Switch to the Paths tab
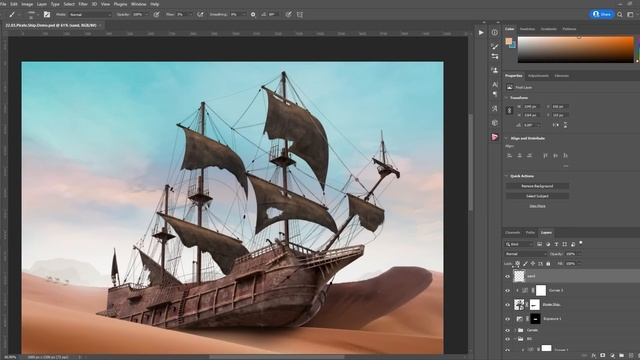640x360 pixels. point(530,233)
